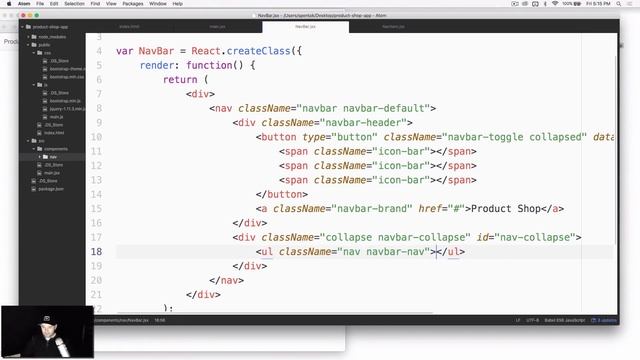Viewport: 640px width, 360px height.
Task: Open the Atom application menu
Action: 24,4
